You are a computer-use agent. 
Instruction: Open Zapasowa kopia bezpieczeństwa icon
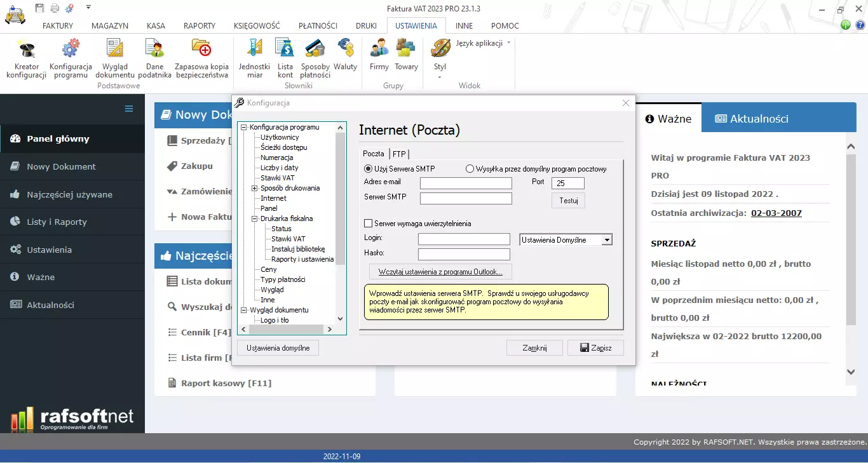201,50
